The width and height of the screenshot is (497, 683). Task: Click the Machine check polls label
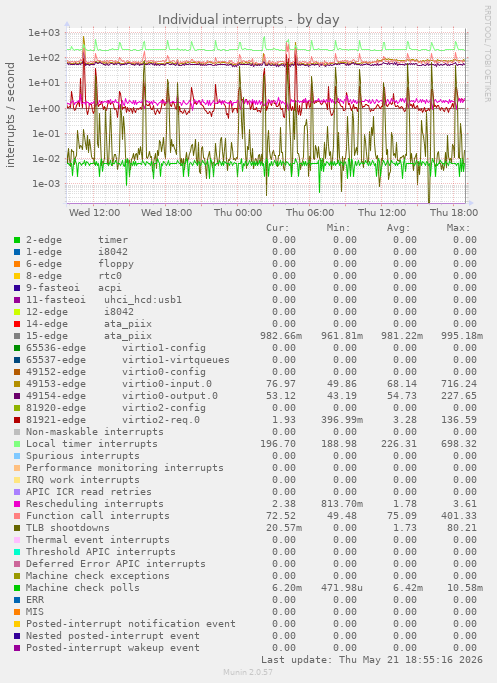[83, 588]
